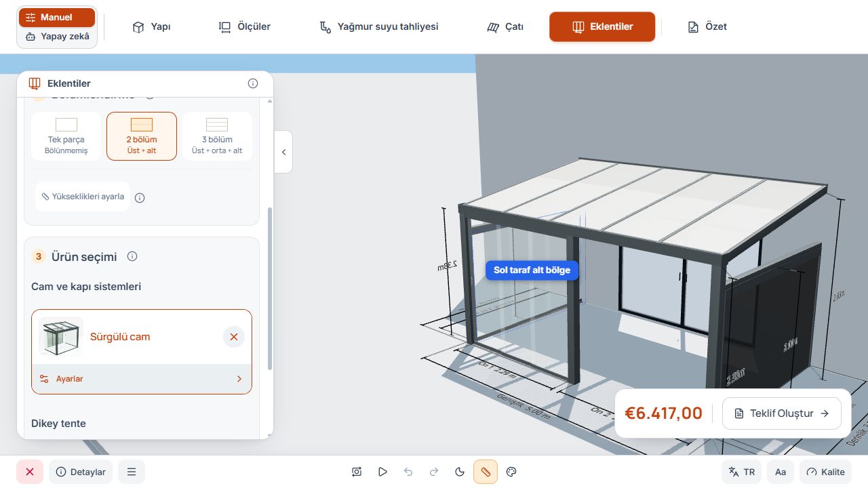
Task: Open the Özet tab
Action: (x=707, y=27)
